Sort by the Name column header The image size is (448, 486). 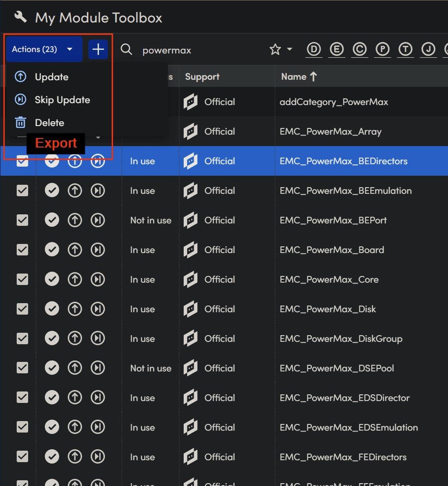(x=294, y=77)
